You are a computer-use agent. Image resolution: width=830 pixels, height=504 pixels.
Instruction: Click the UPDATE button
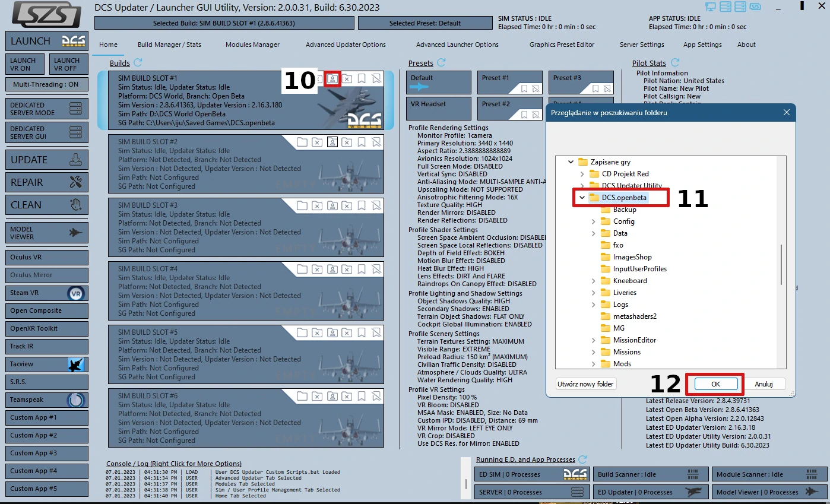pyautogui.click(x=47, y=160)
